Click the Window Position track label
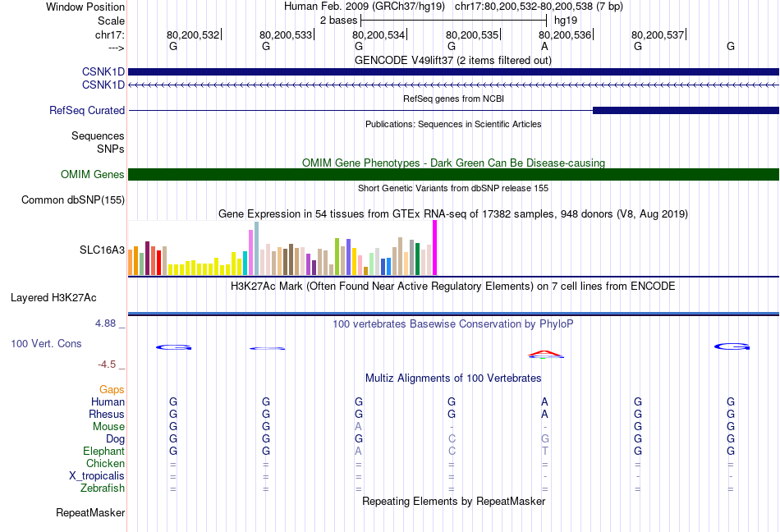 point(85,7)
